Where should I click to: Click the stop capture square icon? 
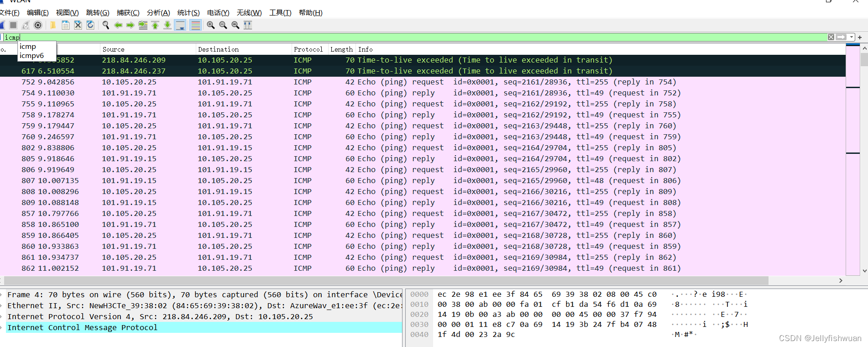tap(13, 25)
